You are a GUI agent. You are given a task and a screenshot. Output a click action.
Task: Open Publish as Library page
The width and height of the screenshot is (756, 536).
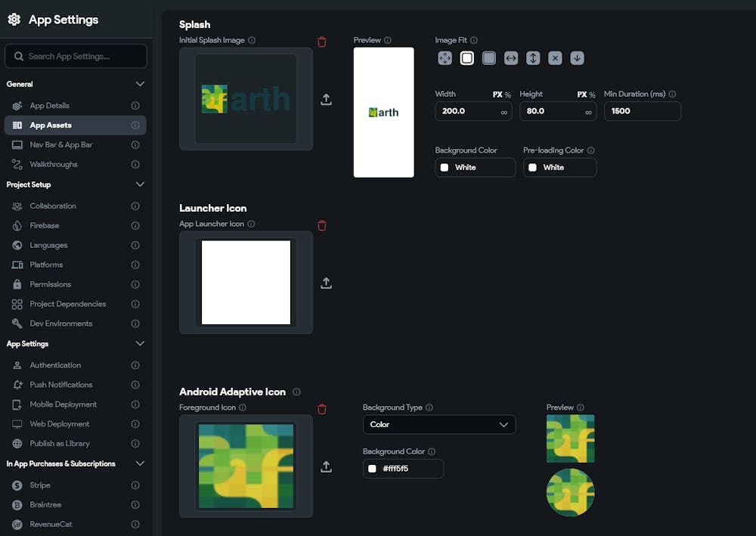(x=75, y=444)
